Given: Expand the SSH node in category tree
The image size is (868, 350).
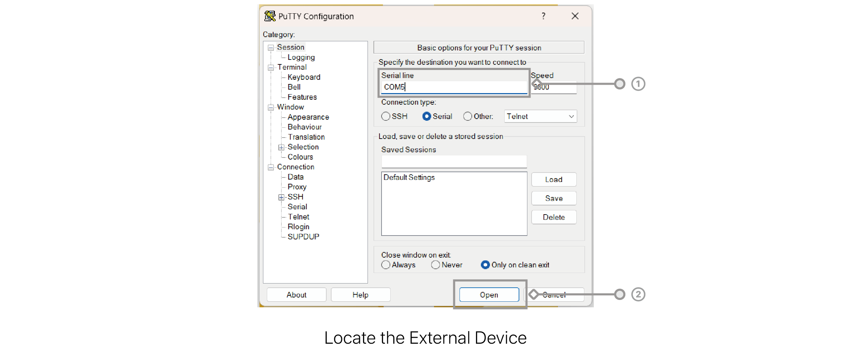Looking at the screenshot, I should point(281,197).
